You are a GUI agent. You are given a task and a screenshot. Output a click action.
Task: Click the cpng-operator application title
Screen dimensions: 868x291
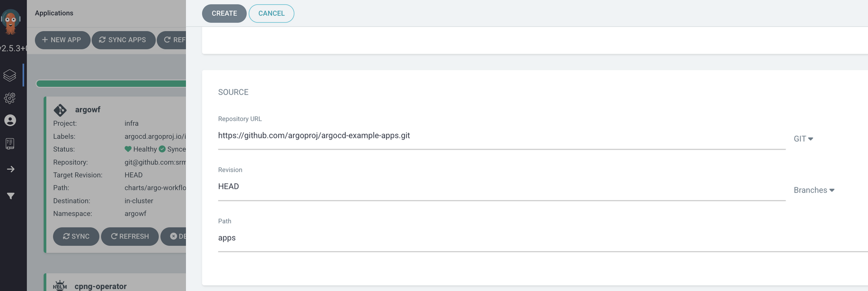pos(101,286)
